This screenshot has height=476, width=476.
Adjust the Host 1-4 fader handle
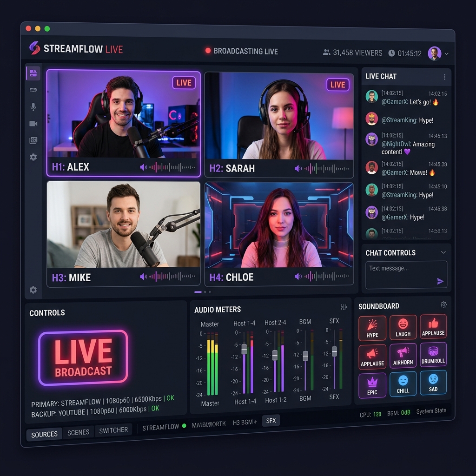point(244,349)
